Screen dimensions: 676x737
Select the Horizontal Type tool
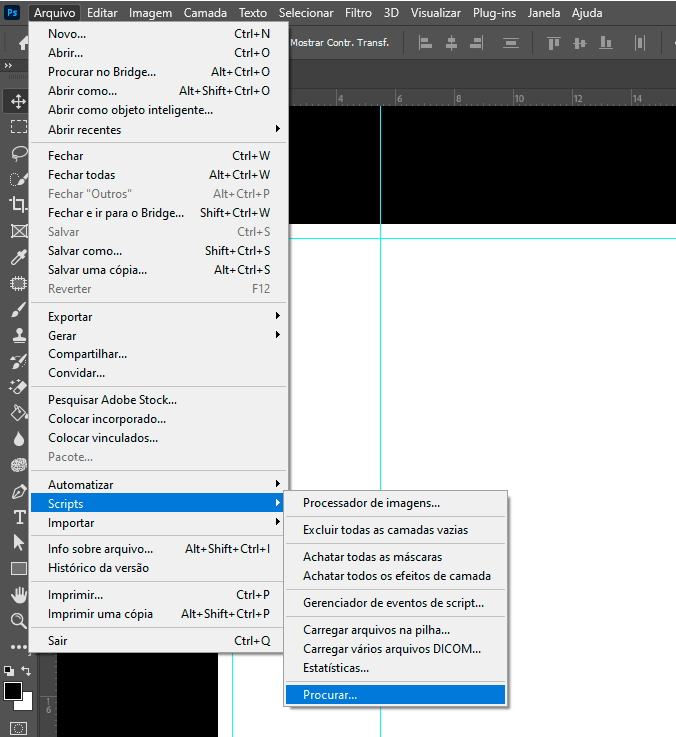[18, 517]
